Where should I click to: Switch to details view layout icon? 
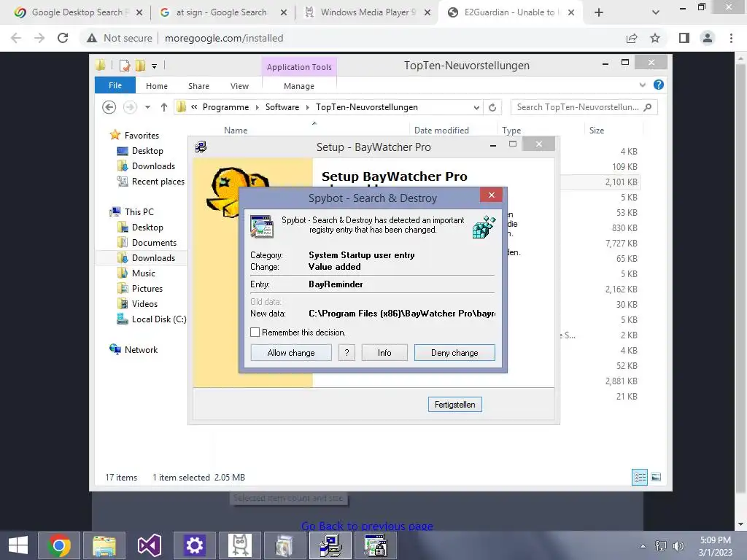pyautogui.click(x=639, y=477)
